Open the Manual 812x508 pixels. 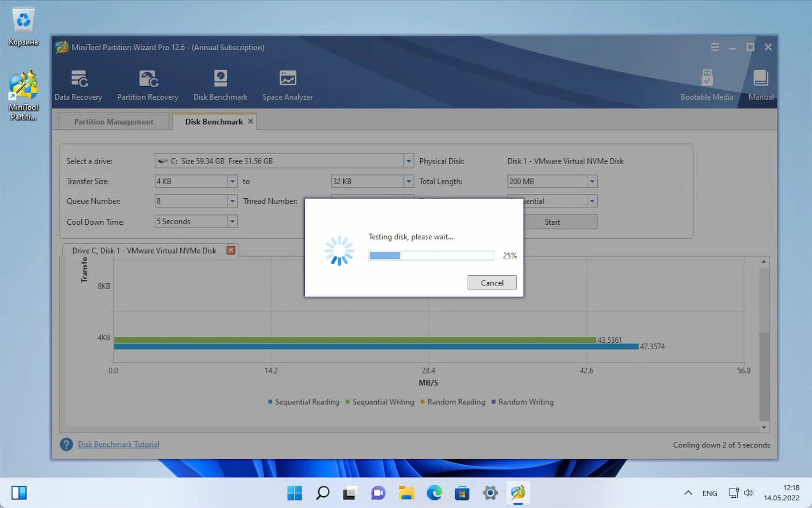[761, 86]
